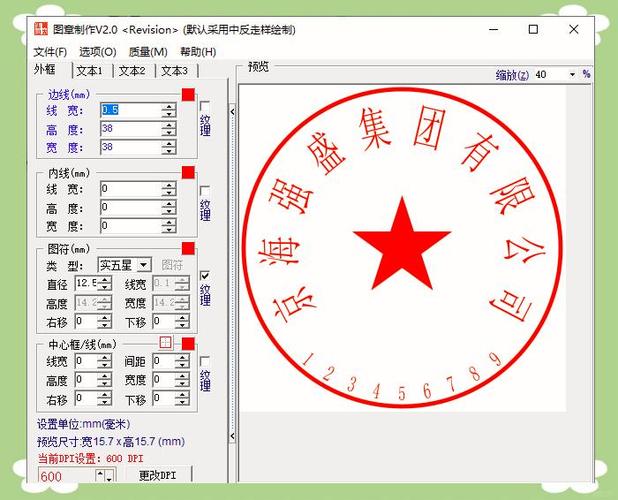This screenshot has width=618, height=500.
Task: Pick the 内线 red color swatch
Action: click(x=188, y=172)
